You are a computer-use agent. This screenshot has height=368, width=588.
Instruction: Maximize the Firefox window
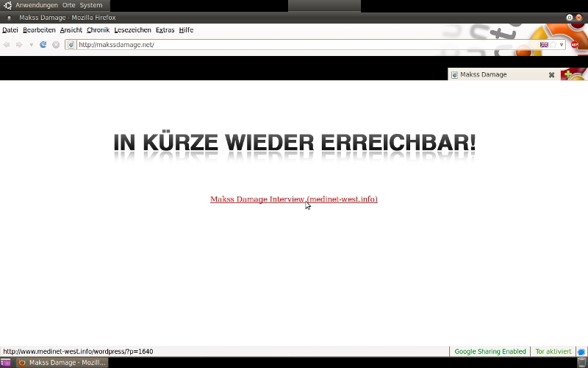tap(569, 17)
